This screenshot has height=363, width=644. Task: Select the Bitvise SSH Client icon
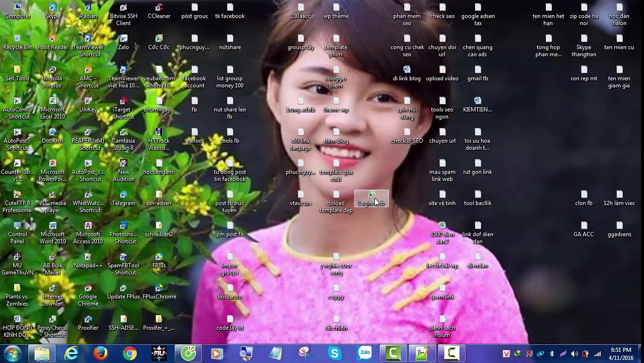pyautogui.click(x=123, y=15)
